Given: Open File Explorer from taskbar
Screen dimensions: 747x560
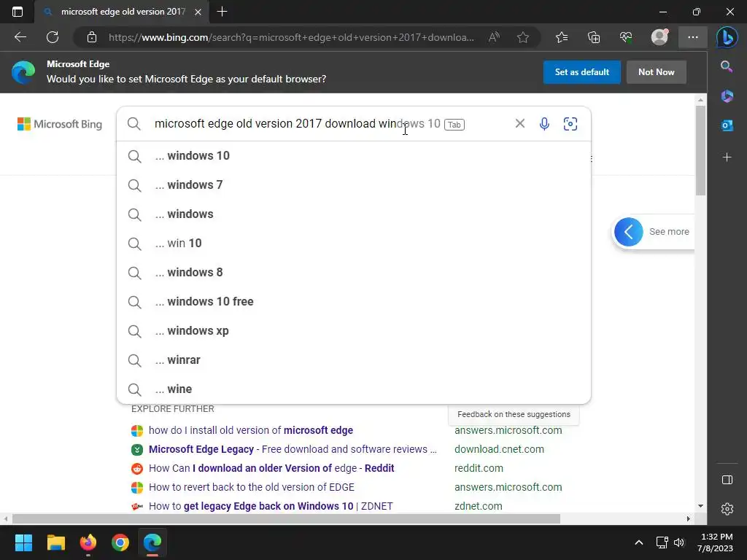Looking at the screenshot, I should (55, 542).
